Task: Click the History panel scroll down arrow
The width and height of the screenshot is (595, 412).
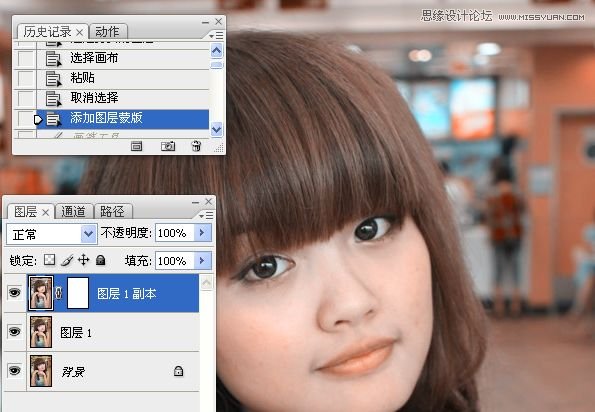Action: (217, 129)
